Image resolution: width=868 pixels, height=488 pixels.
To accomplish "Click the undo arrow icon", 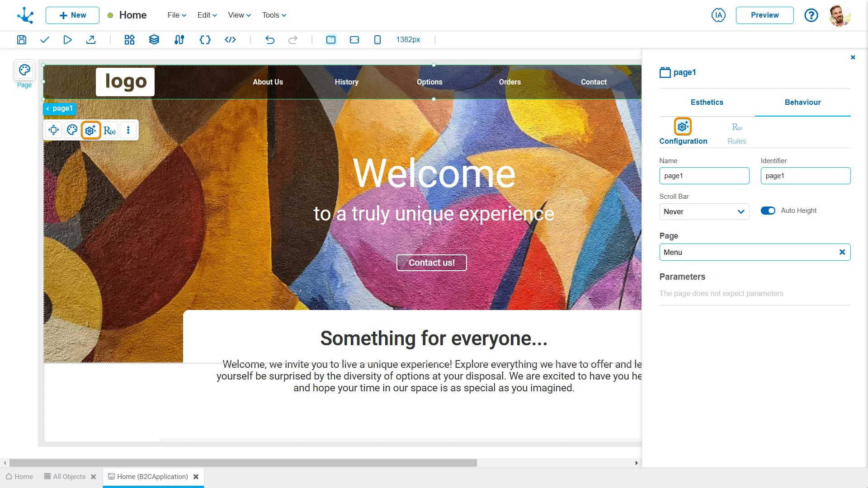I will pyautogui.click(x=269, y=39).
